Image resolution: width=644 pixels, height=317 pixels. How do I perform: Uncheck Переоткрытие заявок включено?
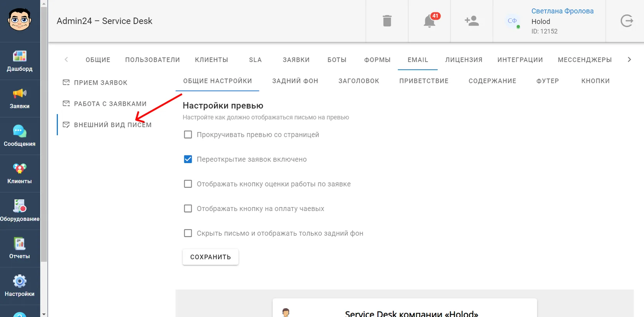(x=188, y=159)
